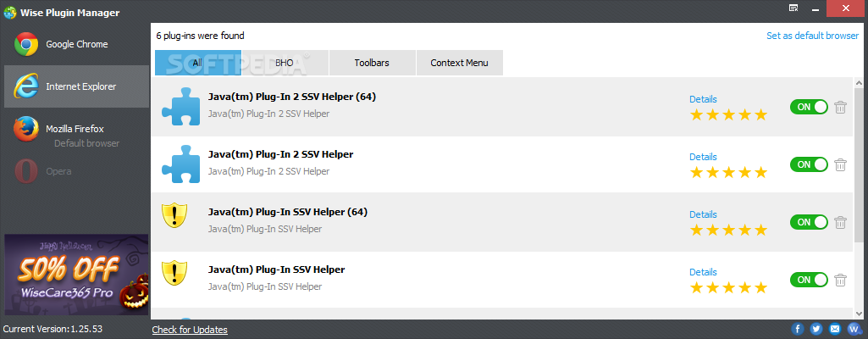Viewport: 868px width, 339px height.
Task: Click the scrollbar up arrow
Action: (859, 82)
